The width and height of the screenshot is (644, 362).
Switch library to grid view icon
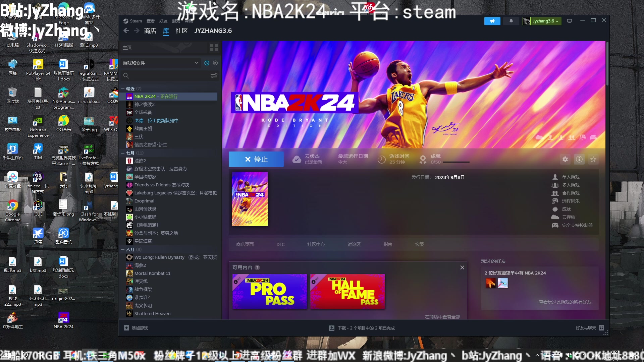coord(214,47)
